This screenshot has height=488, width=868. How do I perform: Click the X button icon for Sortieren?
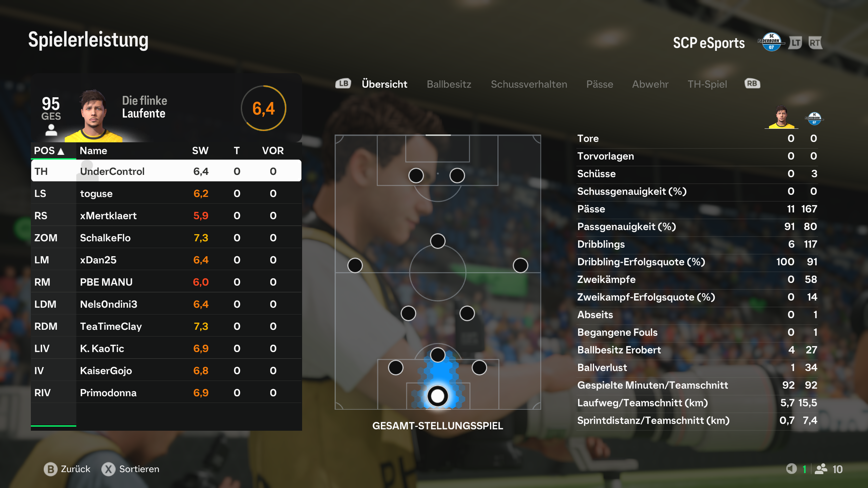[x=108, y=469]
